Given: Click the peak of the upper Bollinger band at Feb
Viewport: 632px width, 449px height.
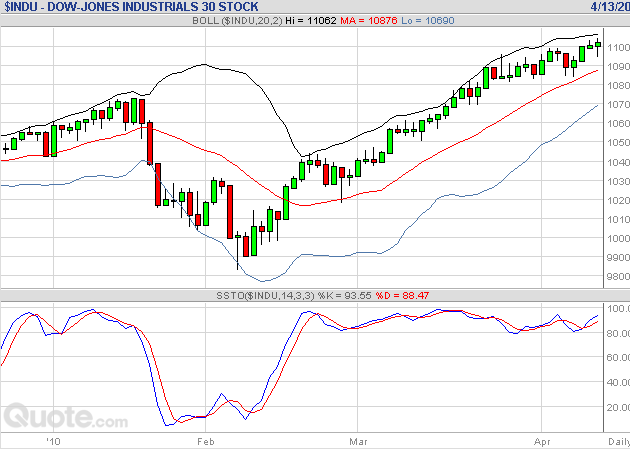Looking at the screenshot, I should pos(205,64).
